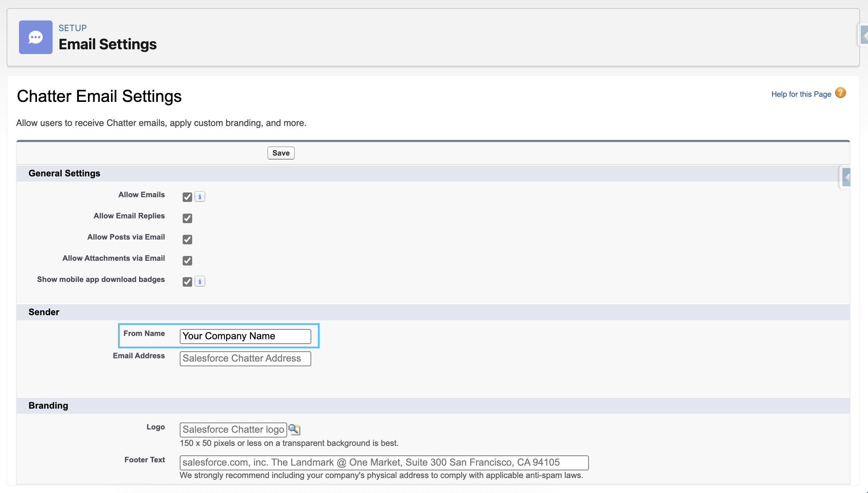Toggle Allow Attachments via Email checkbox
Screen dimensions: 868x493
[x=187, y=261]
